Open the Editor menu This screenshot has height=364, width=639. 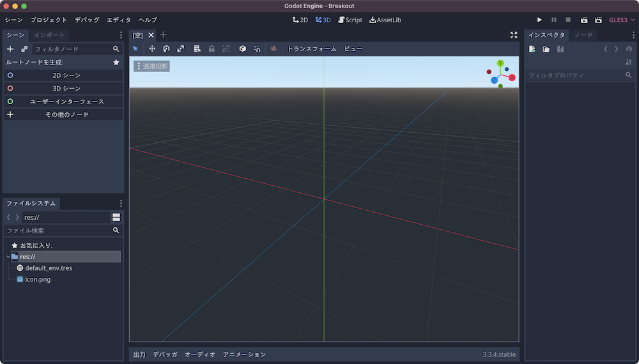pyautogui.click(x=119, y=20)
